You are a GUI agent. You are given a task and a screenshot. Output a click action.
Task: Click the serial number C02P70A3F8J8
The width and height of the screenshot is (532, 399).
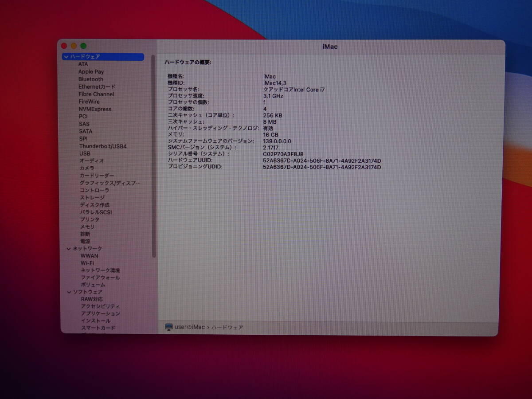(283, 154)
